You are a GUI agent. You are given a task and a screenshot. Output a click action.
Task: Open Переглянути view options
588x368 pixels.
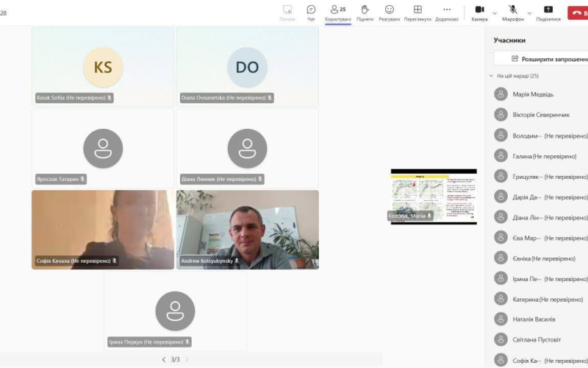pyautogui.click(x=417, y=12)
